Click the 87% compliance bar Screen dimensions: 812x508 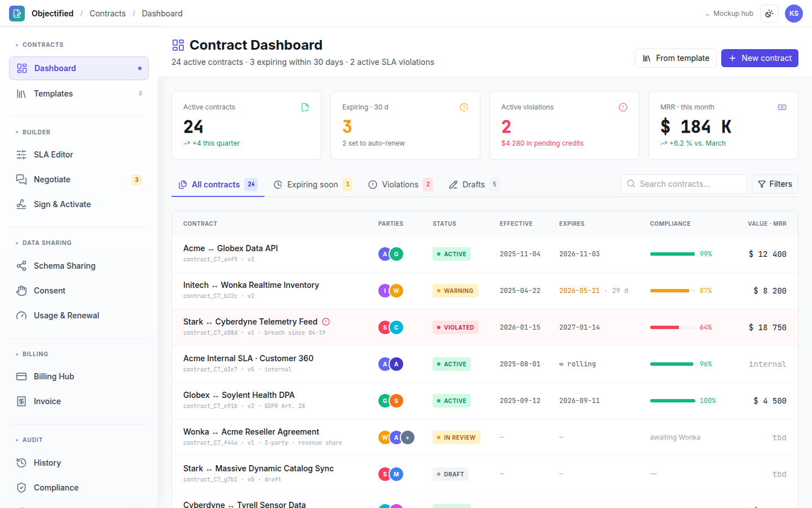(x=673, y=291)
